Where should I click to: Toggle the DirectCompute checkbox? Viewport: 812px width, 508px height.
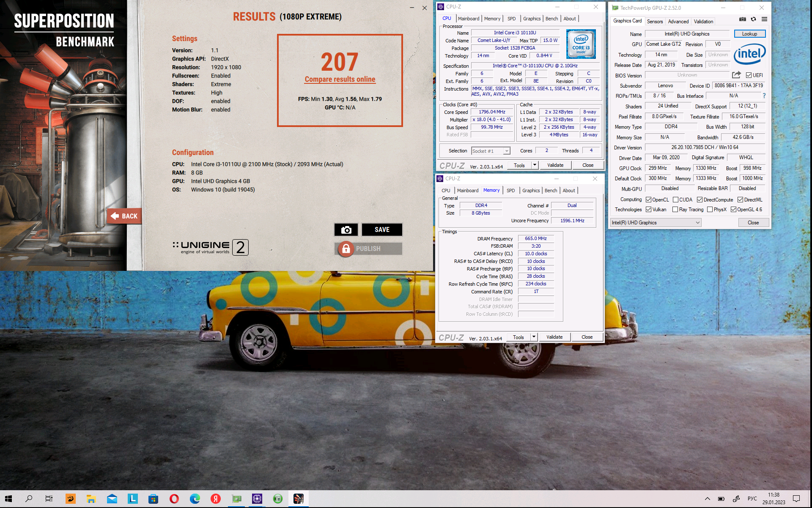pos(700,200)
